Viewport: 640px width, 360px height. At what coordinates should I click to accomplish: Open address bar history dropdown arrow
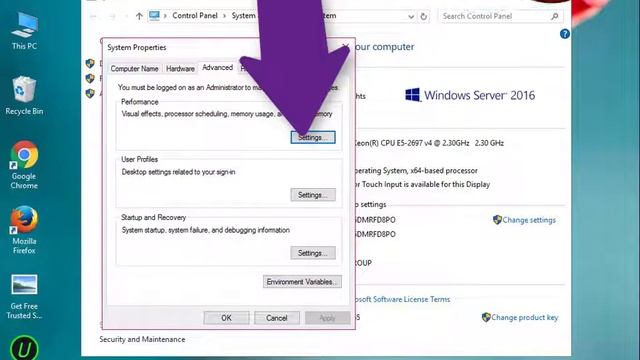[411, 16]
